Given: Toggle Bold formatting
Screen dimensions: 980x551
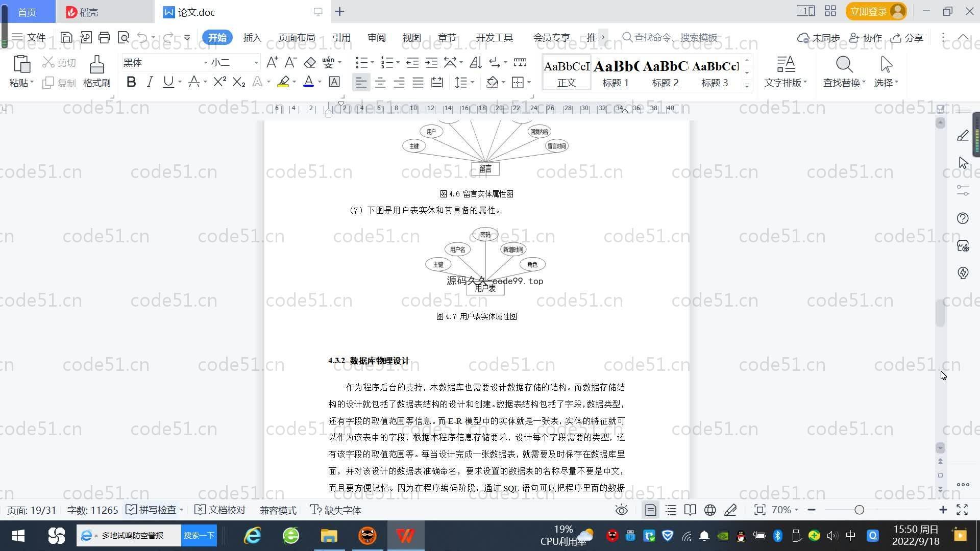Looking at the screenshot, I should click(x=131, y=82).
